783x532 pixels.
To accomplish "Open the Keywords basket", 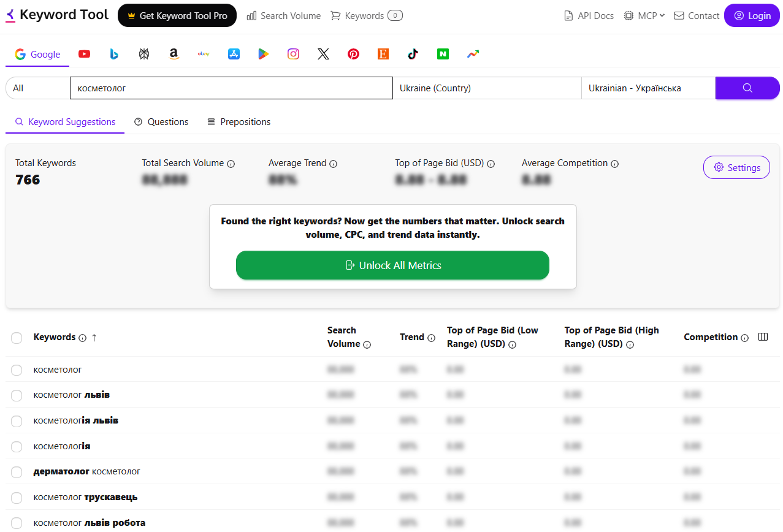I will tap(367, 16).
